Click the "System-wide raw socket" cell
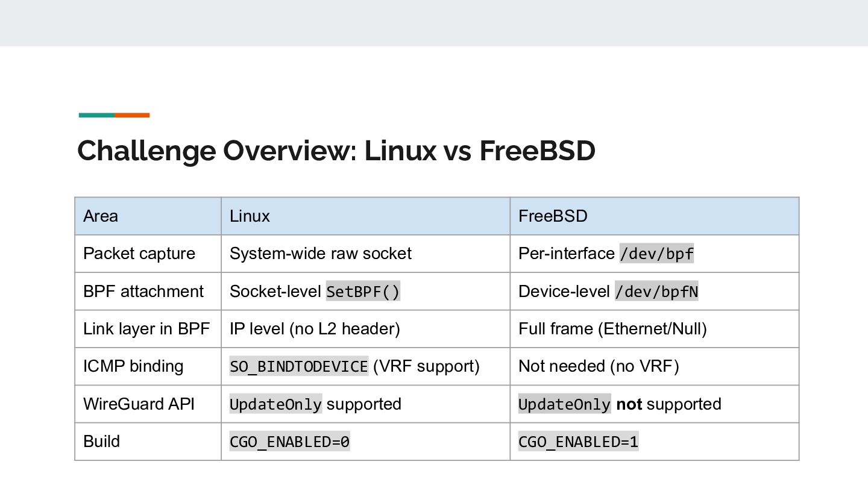Viewport: 868px width, 488px height. [x=320, y=254]
